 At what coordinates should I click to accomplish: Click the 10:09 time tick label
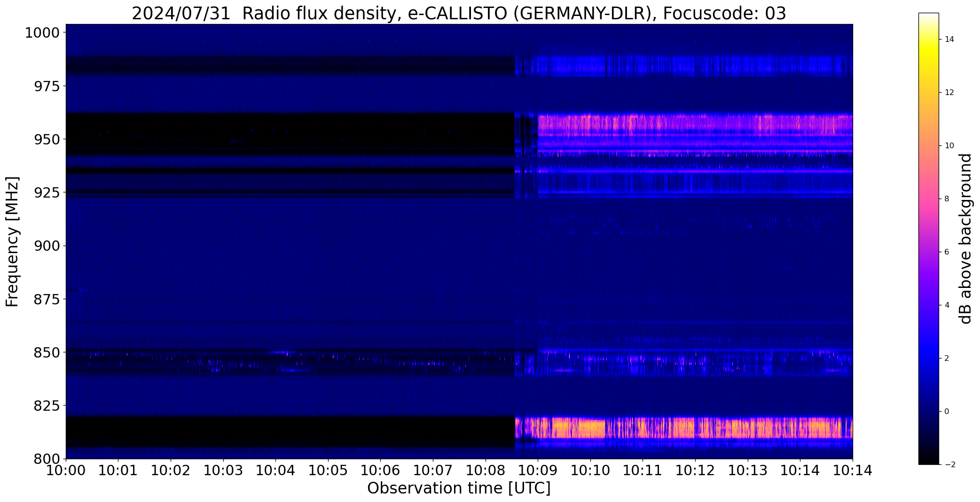(538, 470)
